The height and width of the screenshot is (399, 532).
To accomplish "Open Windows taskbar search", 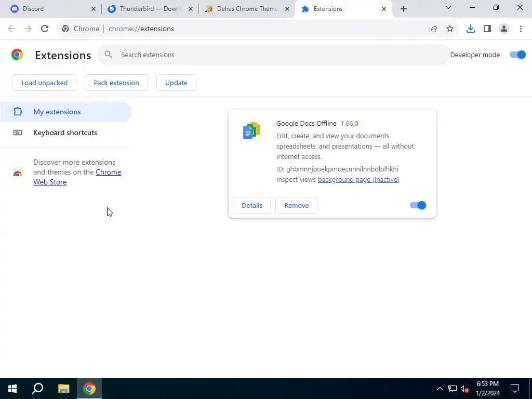I will [37, 389].
